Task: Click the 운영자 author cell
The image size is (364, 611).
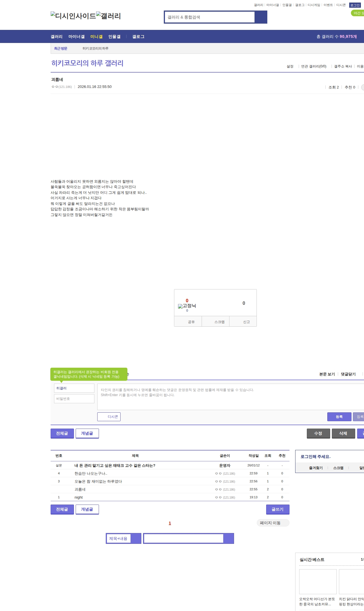Action: (225, 465)
